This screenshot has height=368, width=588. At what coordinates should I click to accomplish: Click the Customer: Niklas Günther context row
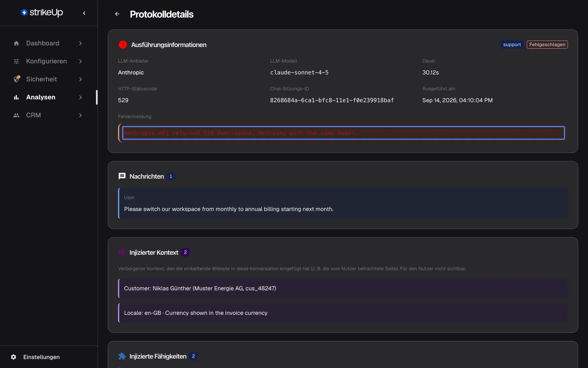click(343, 288)
